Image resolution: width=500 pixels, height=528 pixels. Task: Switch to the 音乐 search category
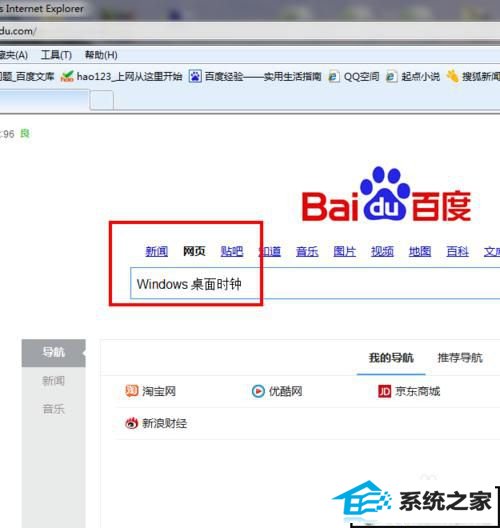tap(307, 251)
